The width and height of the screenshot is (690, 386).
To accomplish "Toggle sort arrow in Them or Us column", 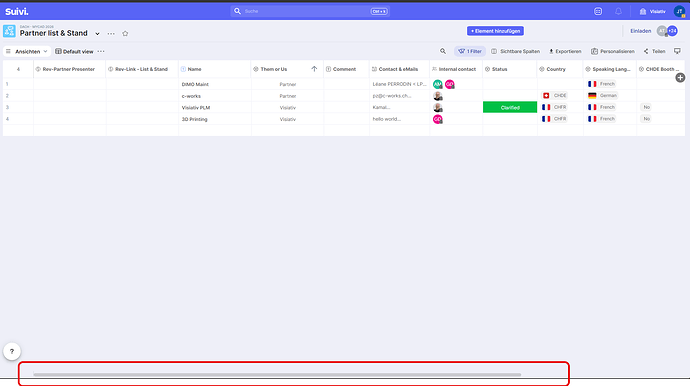I will (314, 69).
